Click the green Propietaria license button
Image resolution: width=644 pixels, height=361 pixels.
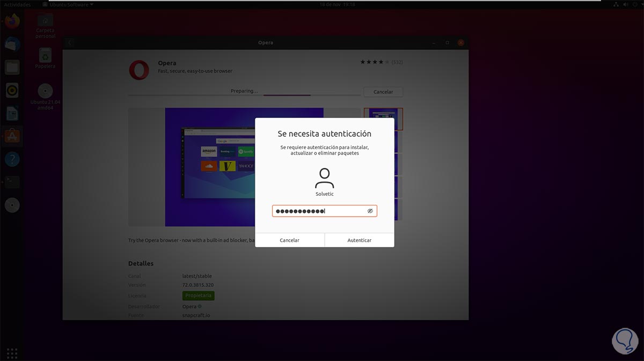tap(199, 296)
